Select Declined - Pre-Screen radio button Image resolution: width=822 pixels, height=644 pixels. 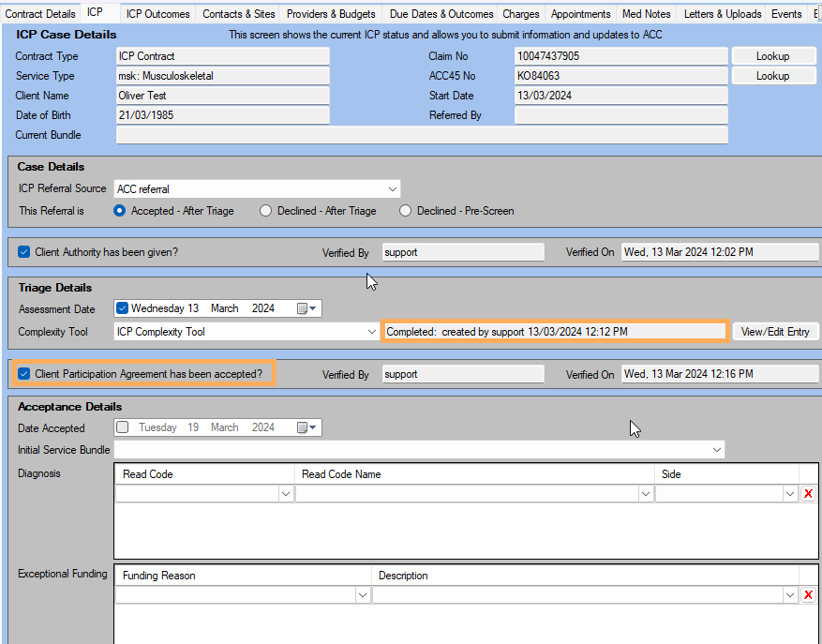click(x=406, y=211)
